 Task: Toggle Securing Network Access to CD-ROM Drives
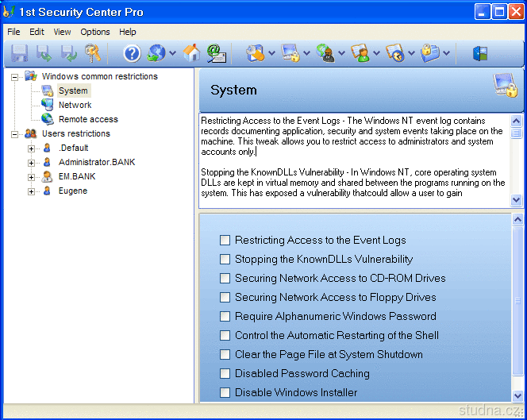pyautogui.click(x=225, y=278)
